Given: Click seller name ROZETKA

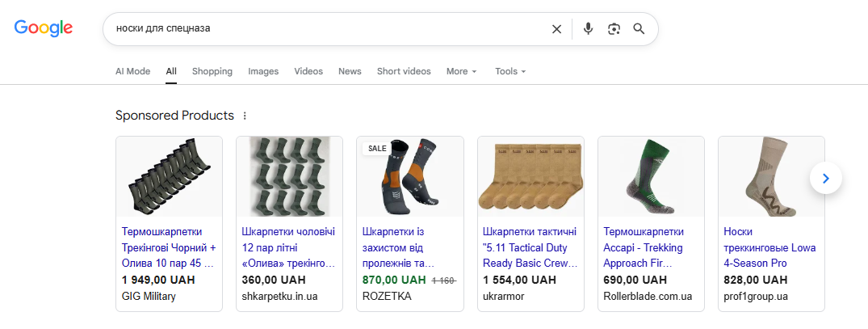Looking at the screenshot, I should [387, 297].
